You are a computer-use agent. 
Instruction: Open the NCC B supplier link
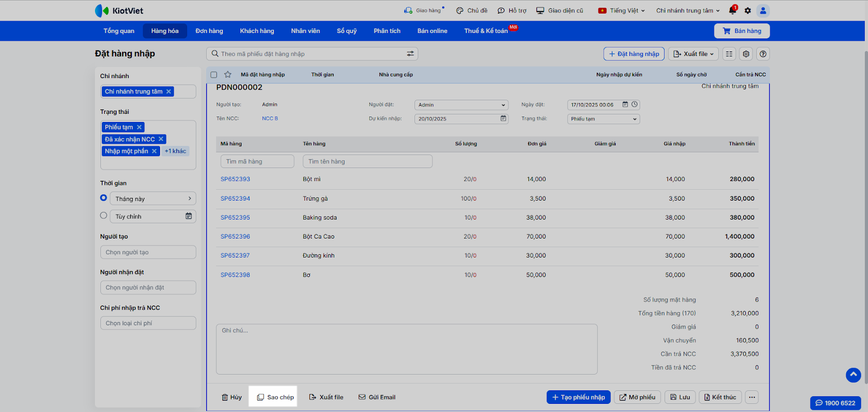click(x=270, y=119)
